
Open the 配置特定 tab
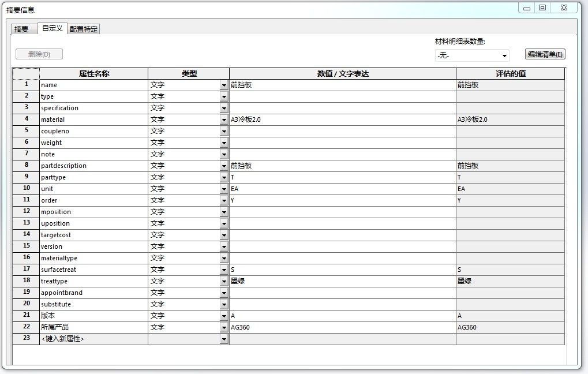coord(84,29)
